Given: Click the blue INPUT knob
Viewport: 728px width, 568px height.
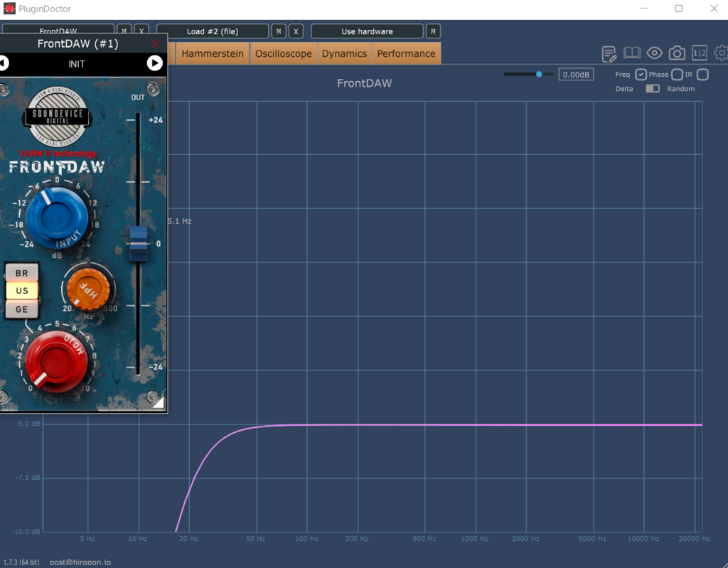Looking at the screenshot, I should (57, 218).
